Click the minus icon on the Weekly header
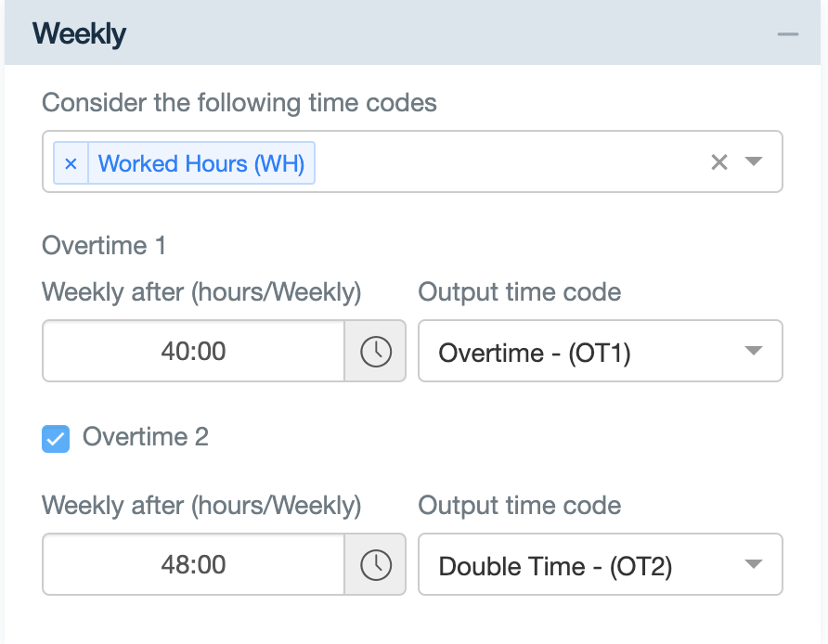The height and width of the screenshot is (644, 828). 787,33
